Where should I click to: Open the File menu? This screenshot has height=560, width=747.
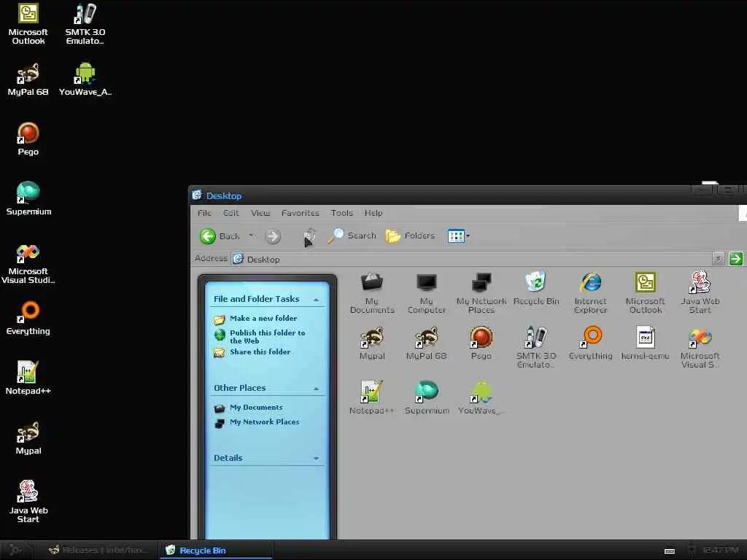point(204,213)
